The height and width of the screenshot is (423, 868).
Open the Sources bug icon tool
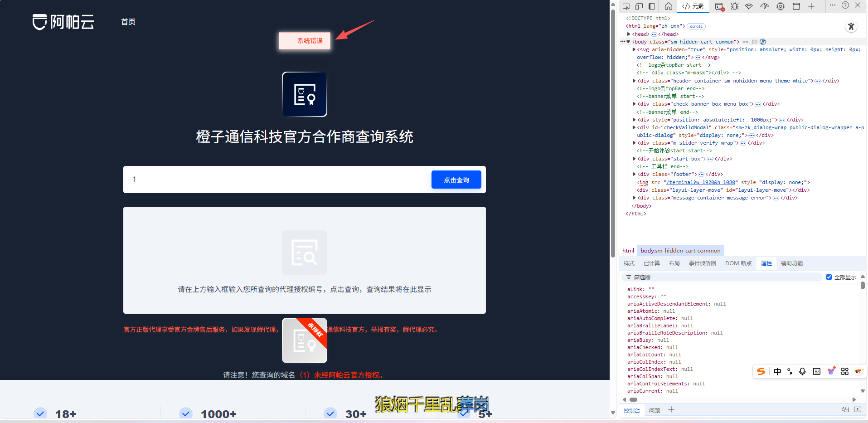click(735, 6)
